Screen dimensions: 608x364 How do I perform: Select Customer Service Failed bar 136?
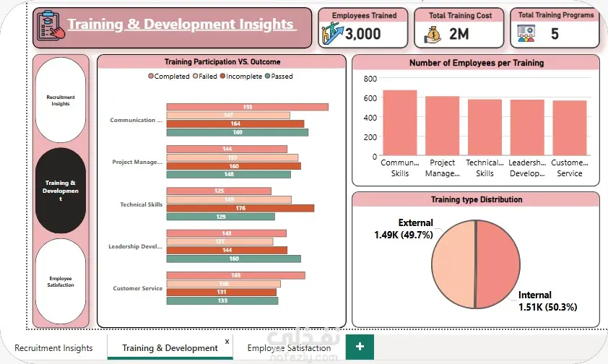(224, 284)
